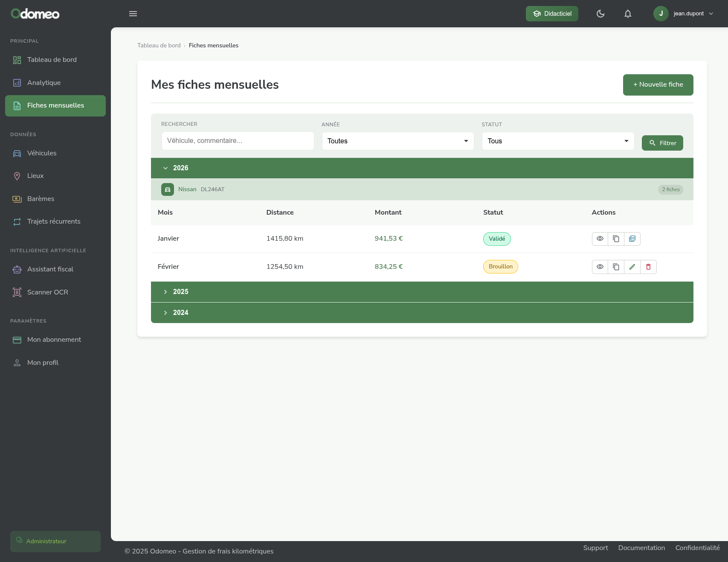View the Janvier sheet via eye icon

coord(600,239)
